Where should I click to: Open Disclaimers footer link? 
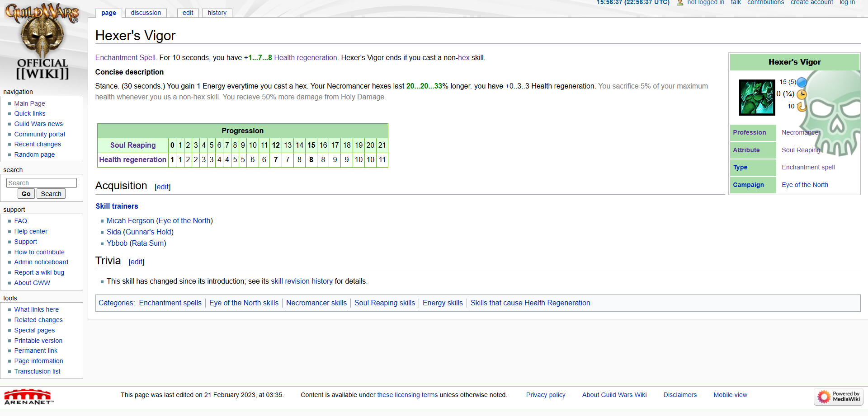[680, 395]
